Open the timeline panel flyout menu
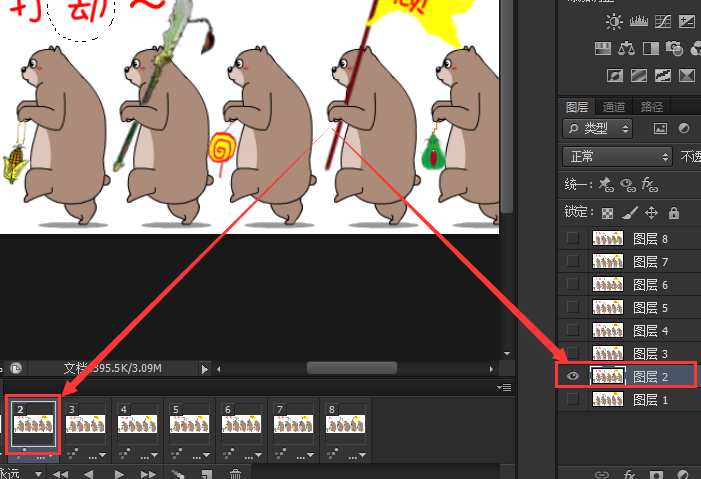 (504, 387)
